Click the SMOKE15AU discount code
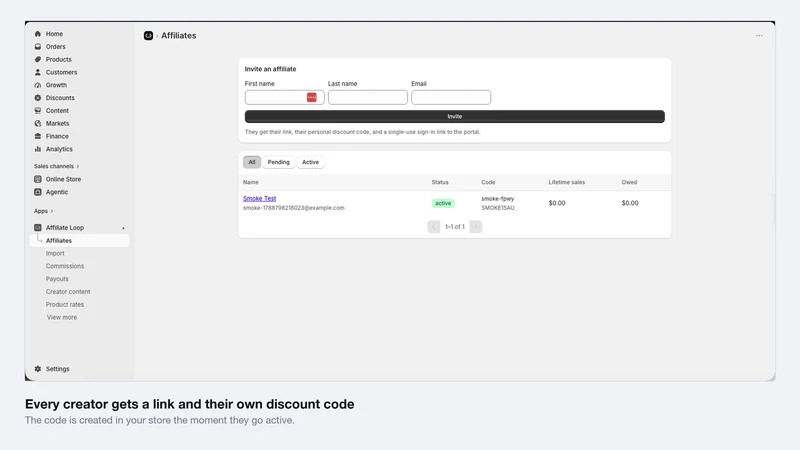Image resolution: width=800 pixels, height=450 pixels. click(x=498, y=208)
